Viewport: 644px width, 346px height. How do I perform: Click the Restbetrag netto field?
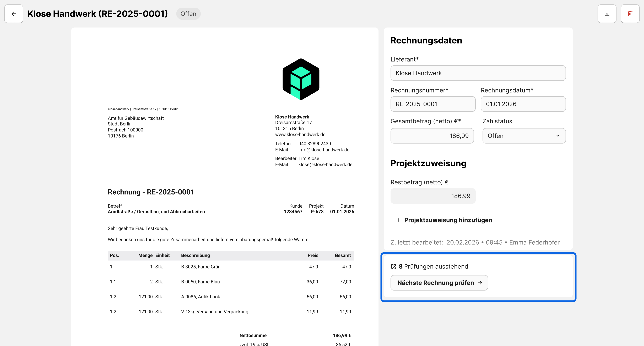(x=433, y=196)
